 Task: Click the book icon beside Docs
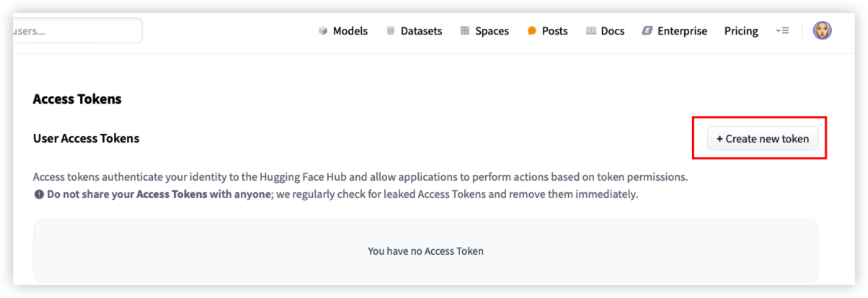[x=591, y=31]
